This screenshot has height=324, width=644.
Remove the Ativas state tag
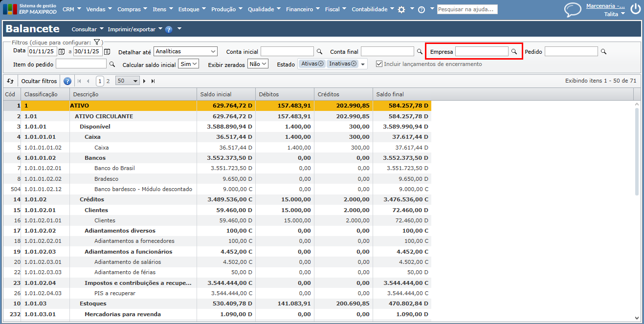point(320,64)
